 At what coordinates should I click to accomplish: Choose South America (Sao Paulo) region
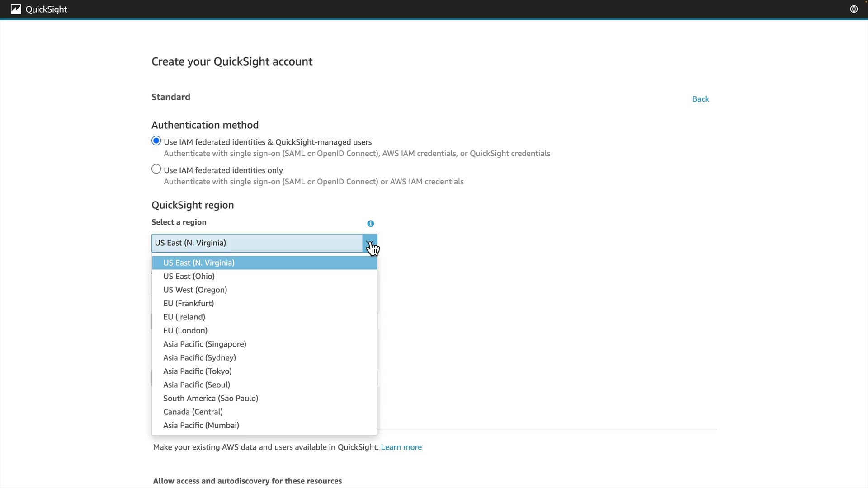tap(211, 399)
